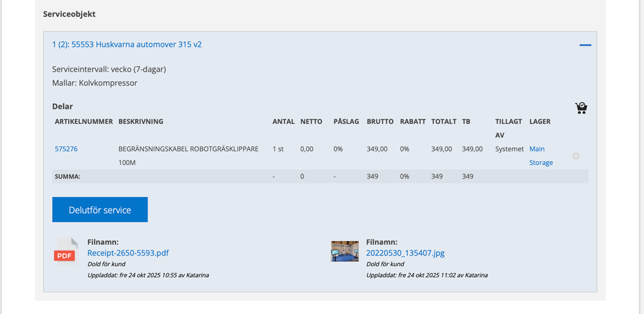644x314 pixels.
Task: Select the BEGRÄNSNINGSKABEL ROBOTGRÄSKLIPPARE description text
Action: coord(188,149)
